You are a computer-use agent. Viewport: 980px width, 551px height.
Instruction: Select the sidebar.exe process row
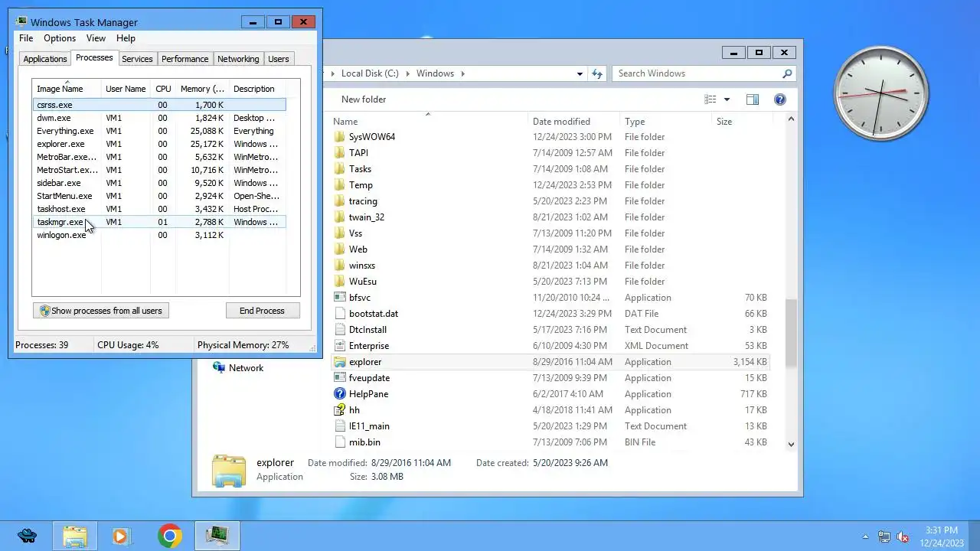[x=159, y=183]
